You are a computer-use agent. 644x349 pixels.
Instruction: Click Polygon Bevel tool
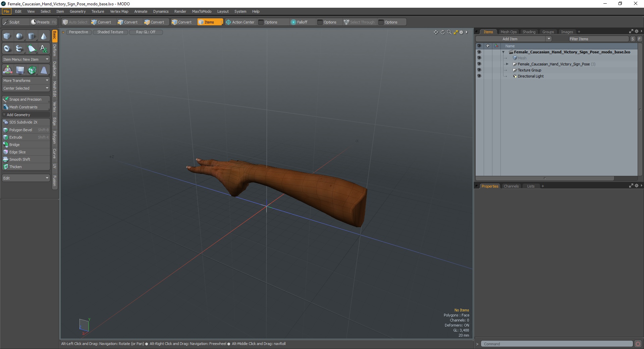point(26,130)
